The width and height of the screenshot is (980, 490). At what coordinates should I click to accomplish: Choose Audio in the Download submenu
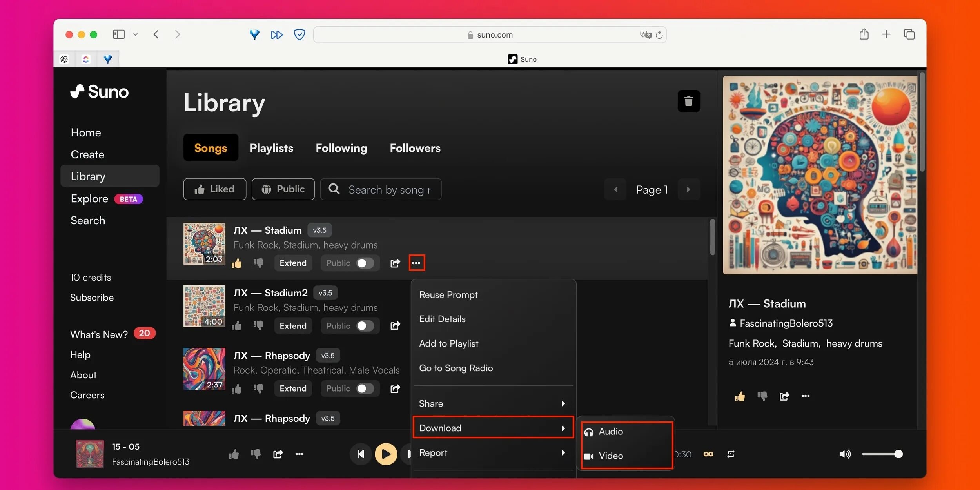[x=611, y=431]
